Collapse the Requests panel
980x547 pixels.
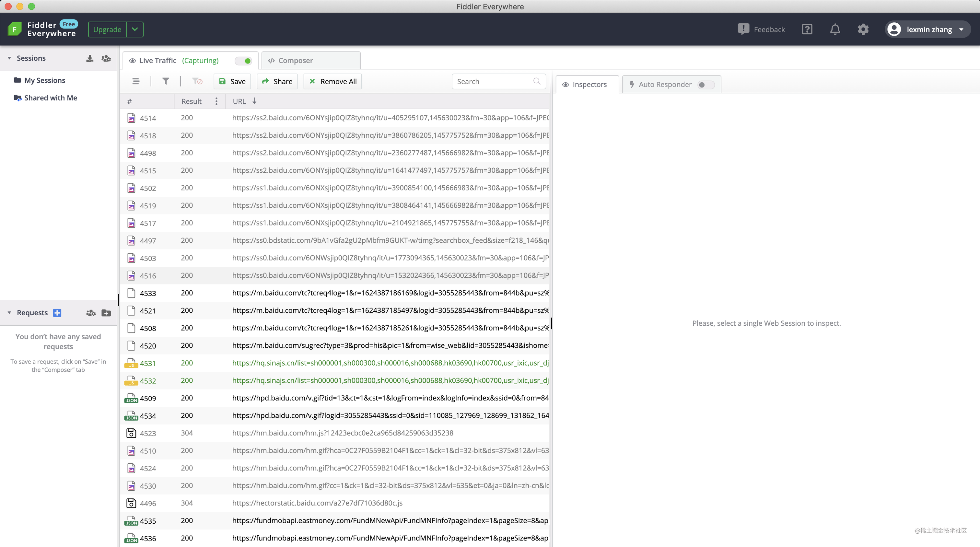point(9,313)
